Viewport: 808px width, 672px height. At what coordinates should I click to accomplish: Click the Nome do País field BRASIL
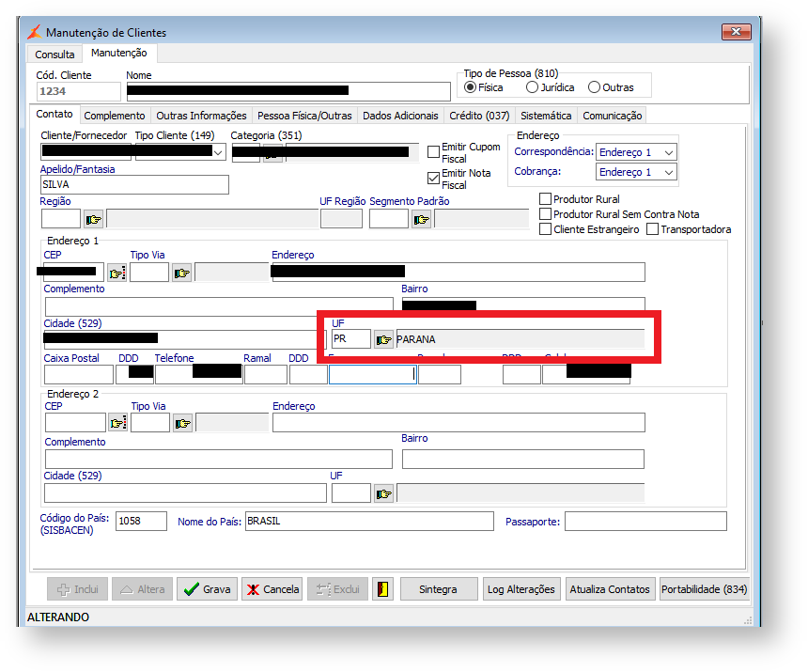[369, 521]
